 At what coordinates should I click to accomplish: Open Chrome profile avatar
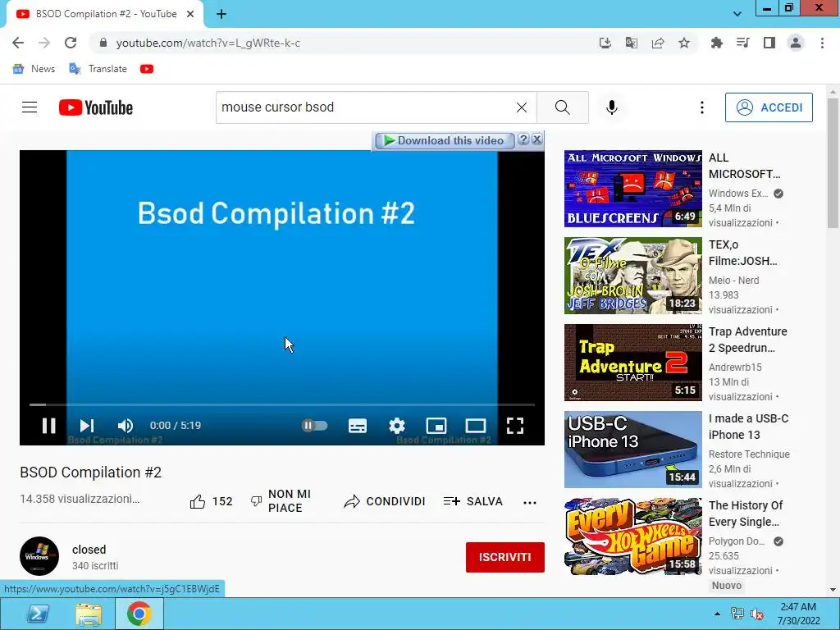click(796, 43)
